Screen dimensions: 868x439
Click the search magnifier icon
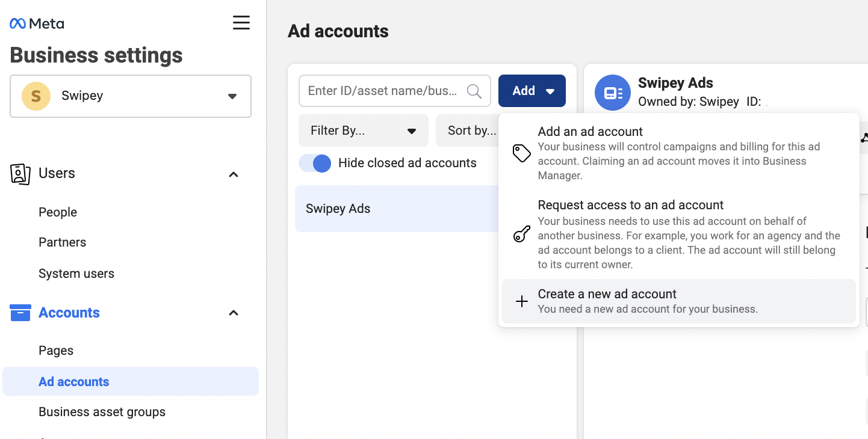[x=474, y=91]
